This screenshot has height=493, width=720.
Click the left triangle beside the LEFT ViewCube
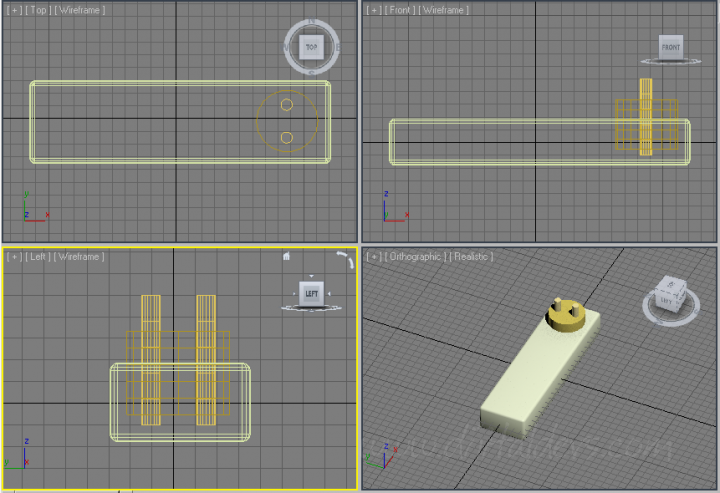tap(294, 294)
